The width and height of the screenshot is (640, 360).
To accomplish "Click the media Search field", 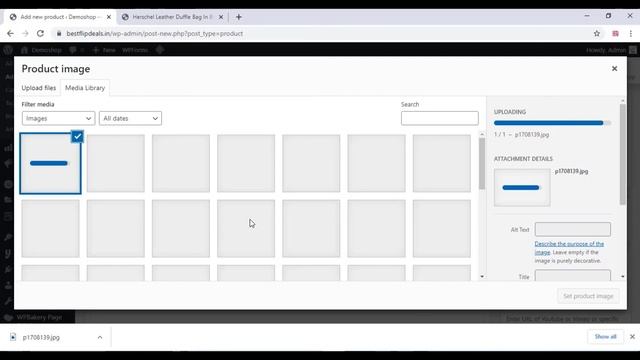I will [x=440, y=118].
